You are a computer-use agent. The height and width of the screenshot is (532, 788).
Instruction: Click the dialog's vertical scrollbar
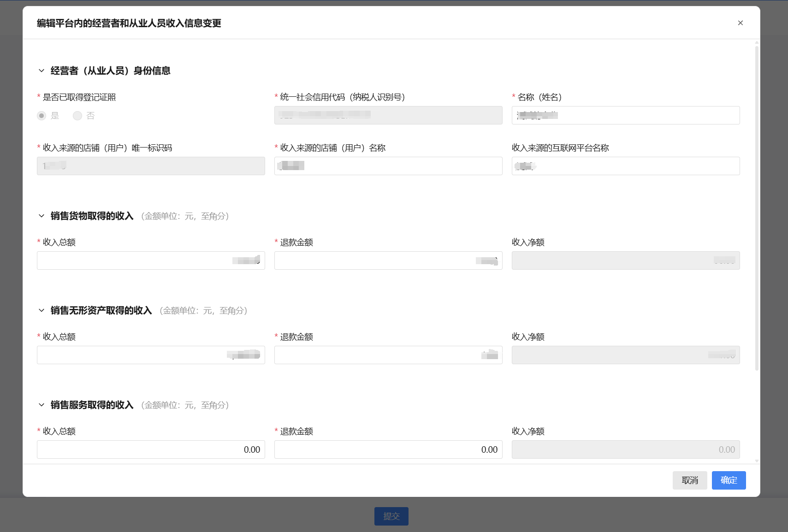757,207
